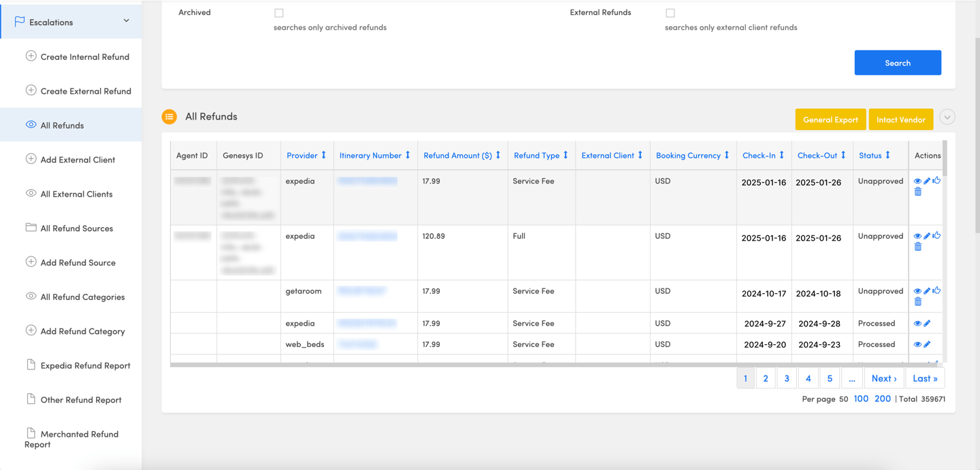
Task: Edit the expedia Processed refund
Action: [x=927, y=324]
